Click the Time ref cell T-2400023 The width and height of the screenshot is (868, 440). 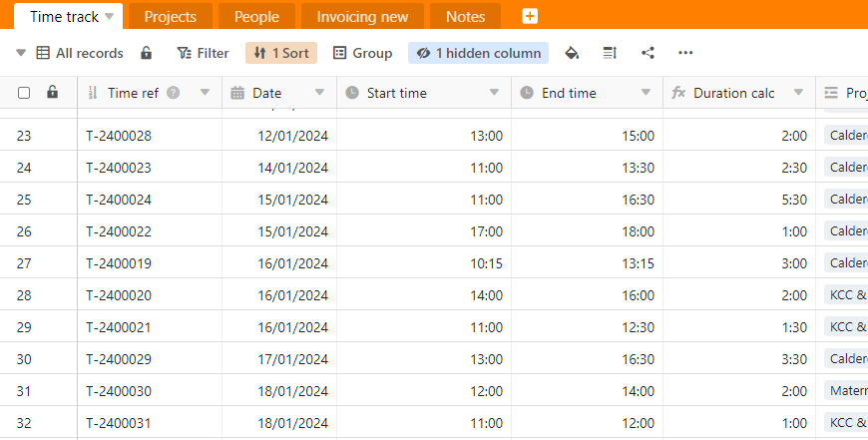(x=150, y=168)
